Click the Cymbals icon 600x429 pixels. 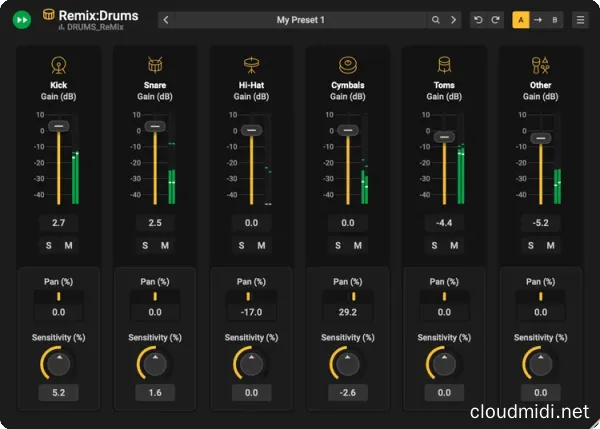(x=347, y=67)
